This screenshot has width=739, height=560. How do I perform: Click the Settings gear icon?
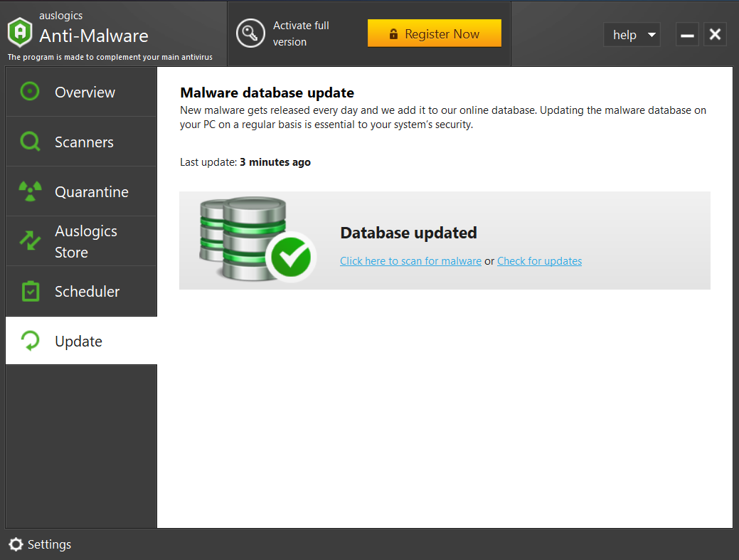16,544
